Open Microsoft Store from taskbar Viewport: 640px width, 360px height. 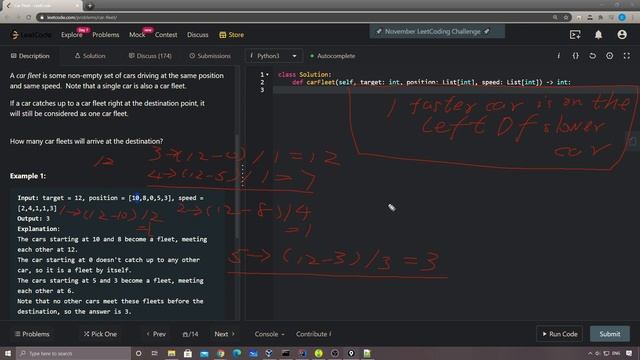click(188, 353)
